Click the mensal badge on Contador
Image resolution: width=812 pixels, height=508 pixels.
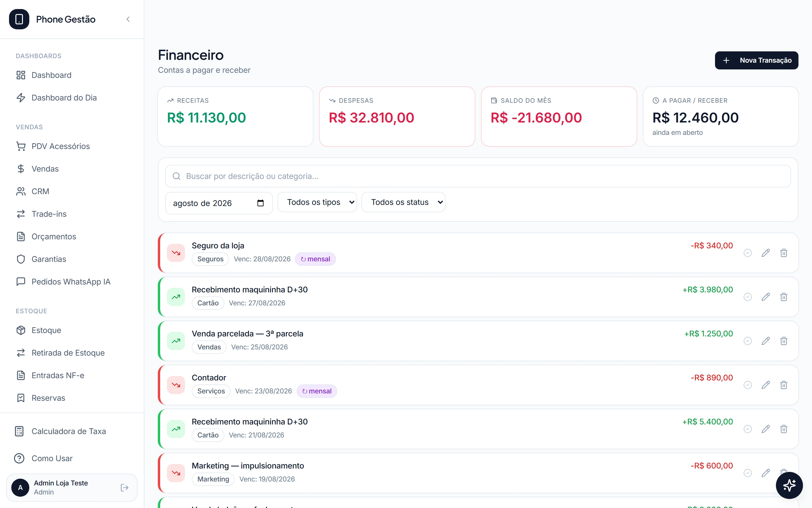317,391
